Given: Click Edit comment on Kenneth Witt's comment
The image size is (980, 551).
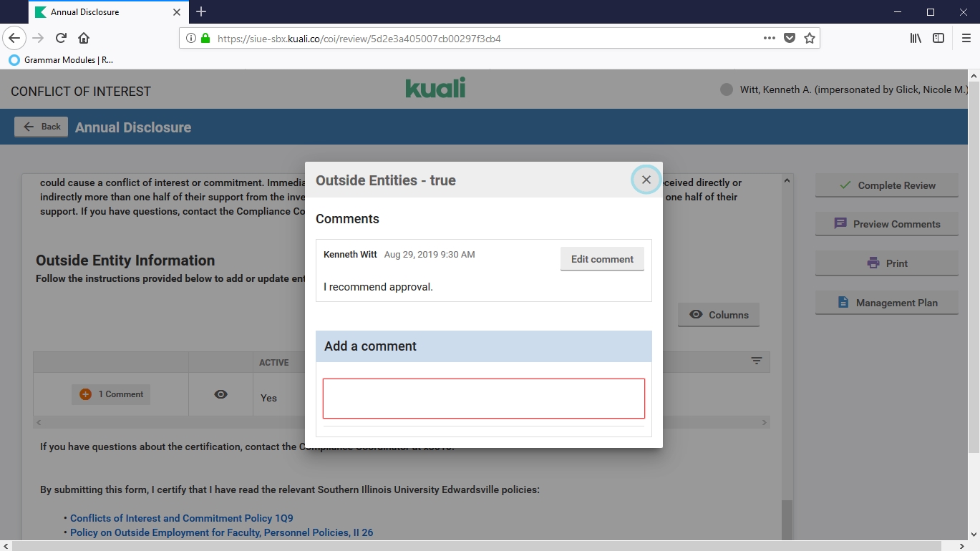Looking at the screenshot, I should coord(601,259).
